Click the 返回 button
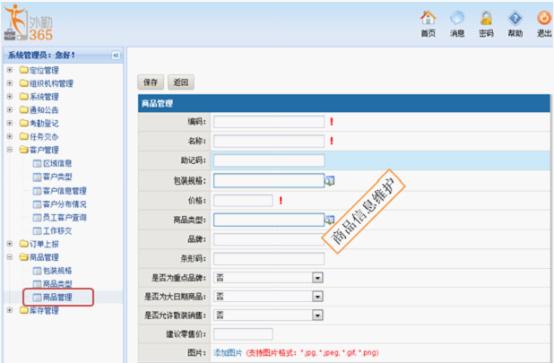The height and width of the screenshot is (363, 554). 181,82
